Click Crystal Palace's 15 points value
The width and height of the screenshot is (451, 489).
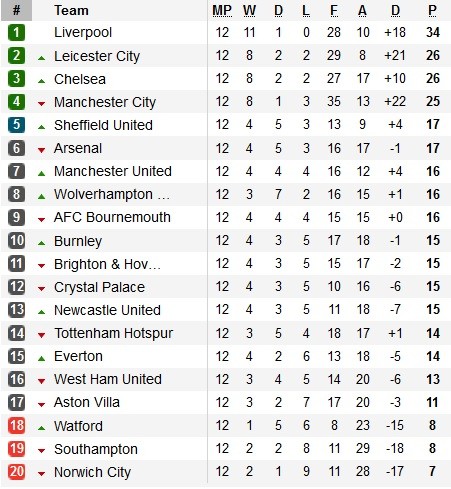[433, 286]
